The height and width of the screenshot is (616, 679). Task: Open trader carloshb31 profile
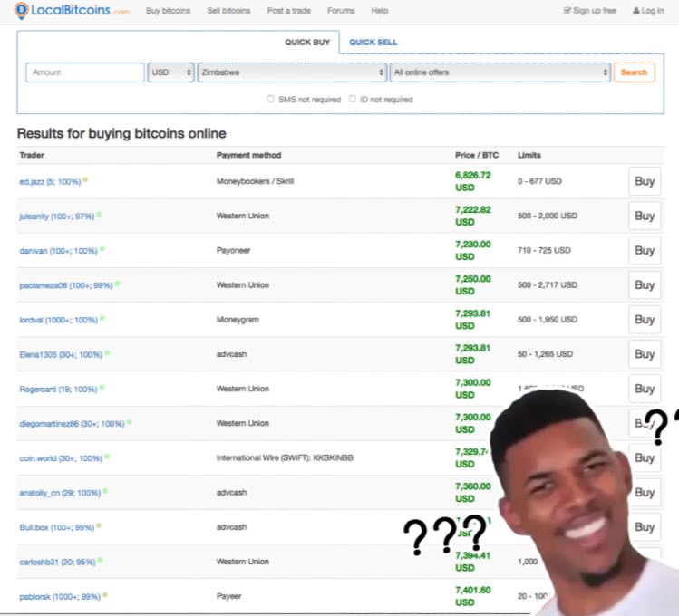tap(57, 563)
